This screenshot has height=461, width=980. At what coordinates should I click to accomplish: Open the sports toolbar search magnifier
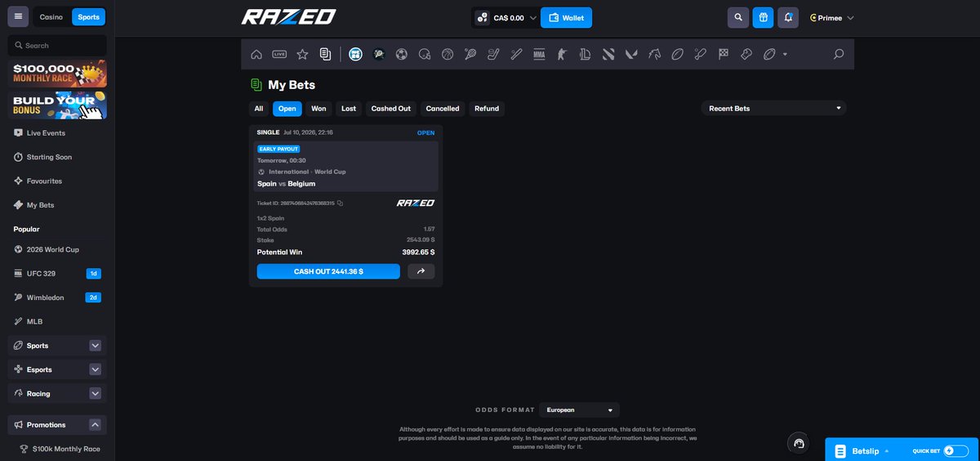838,55
